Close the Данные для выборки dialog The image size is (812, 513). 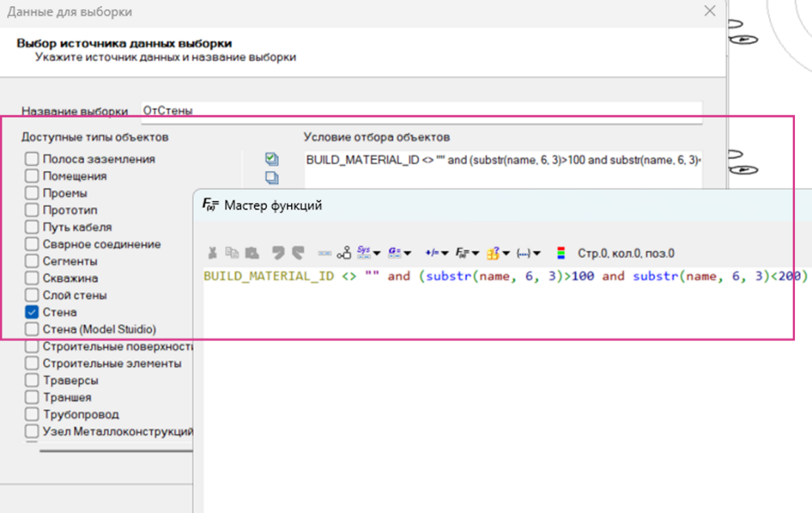point(709,12)
